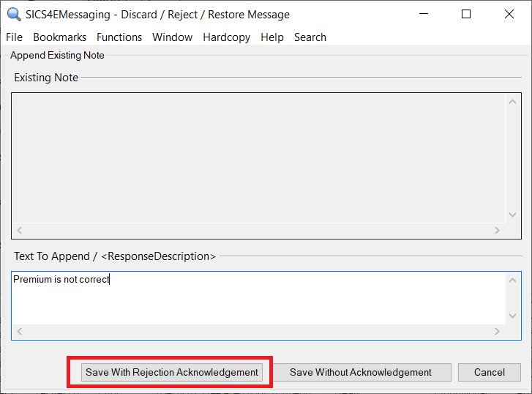The image size is (532, 394).
Task: Click Existing Note scroll up arrow
Action: 512,102
